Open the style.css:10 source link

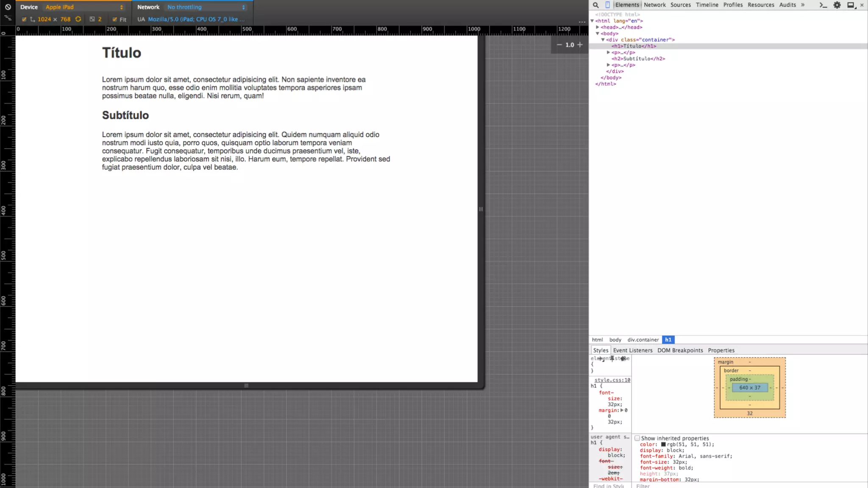(612, 380)
